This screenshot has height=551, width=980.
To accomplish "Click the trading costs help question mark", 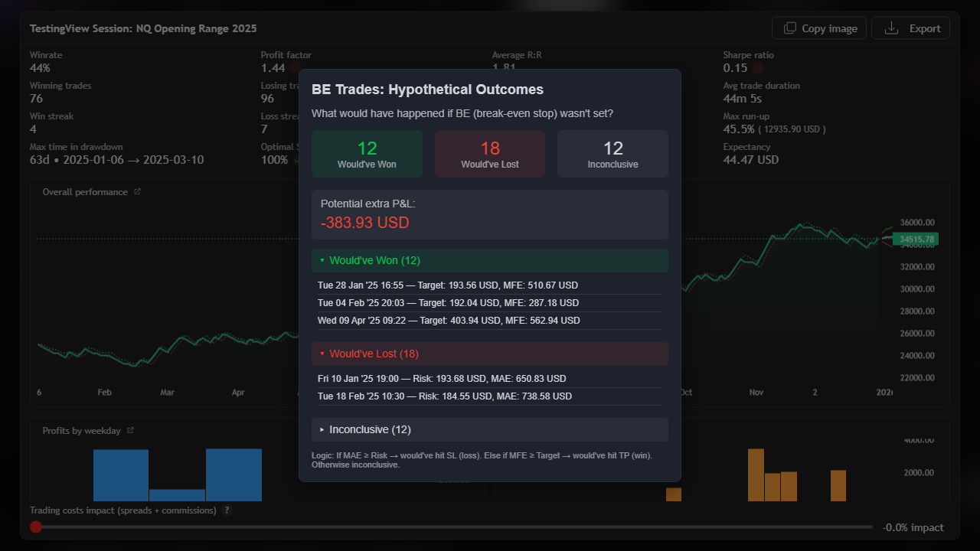I will (x=227, y=510).
